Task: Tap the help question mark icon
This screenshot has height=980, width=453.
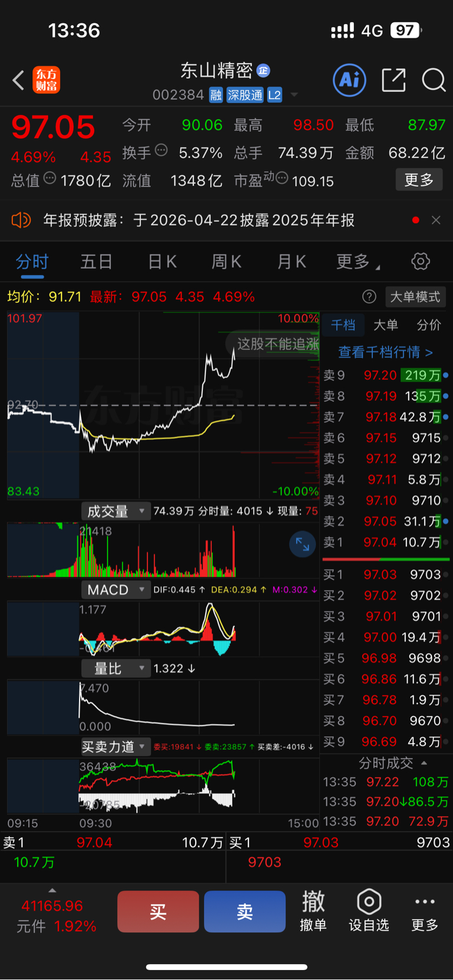Action: tap(369, 296)
